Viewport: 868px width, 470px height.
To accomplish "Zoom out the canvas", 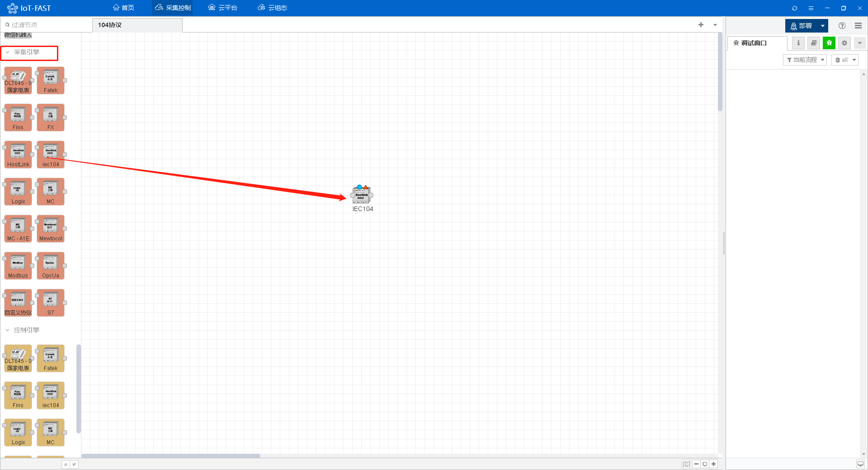I will pyautogui.click(x=696, y=464).
